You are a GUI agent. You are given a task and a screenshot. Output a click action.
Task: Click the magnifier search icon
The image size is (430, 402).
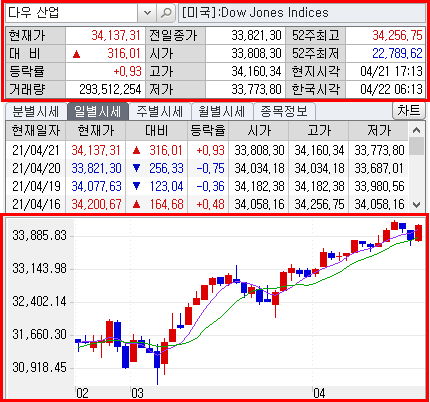(166, 13)
